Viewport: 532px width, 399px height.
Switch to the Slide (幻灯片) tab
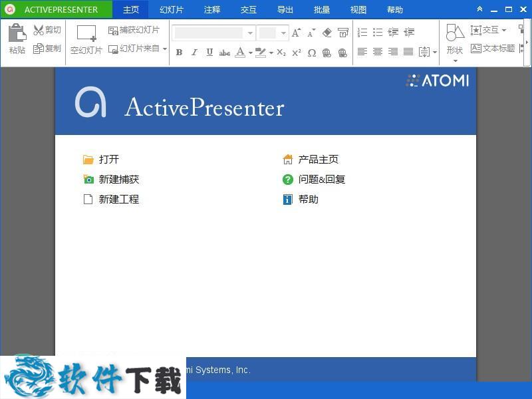click(172, 9)
